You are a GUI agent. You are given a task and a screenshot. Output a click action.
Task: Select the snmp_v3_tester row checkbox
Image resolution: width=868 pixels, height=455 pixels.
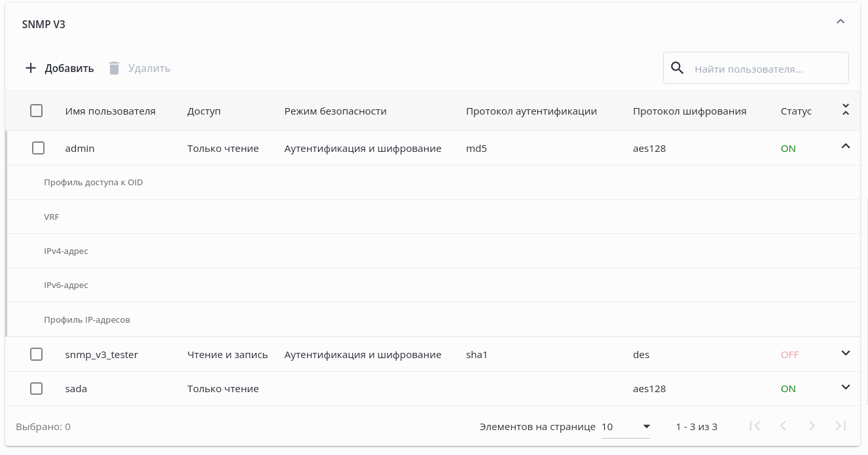(37, 354)
